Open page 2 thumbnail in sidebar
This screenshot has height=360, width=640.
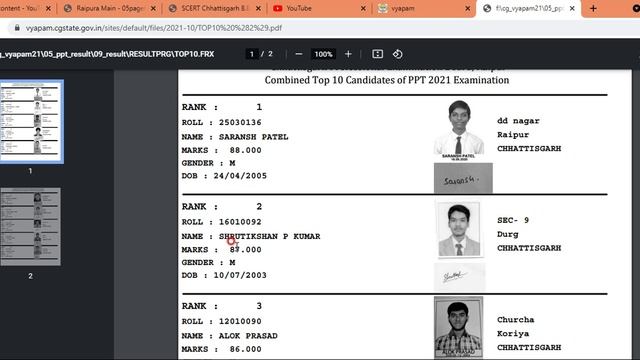coord(31,227)
